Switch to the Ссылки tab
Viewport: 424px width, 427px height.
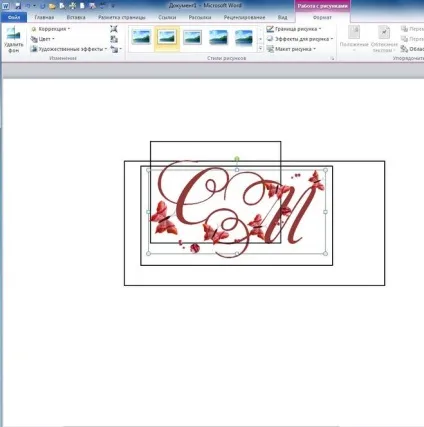167,17
